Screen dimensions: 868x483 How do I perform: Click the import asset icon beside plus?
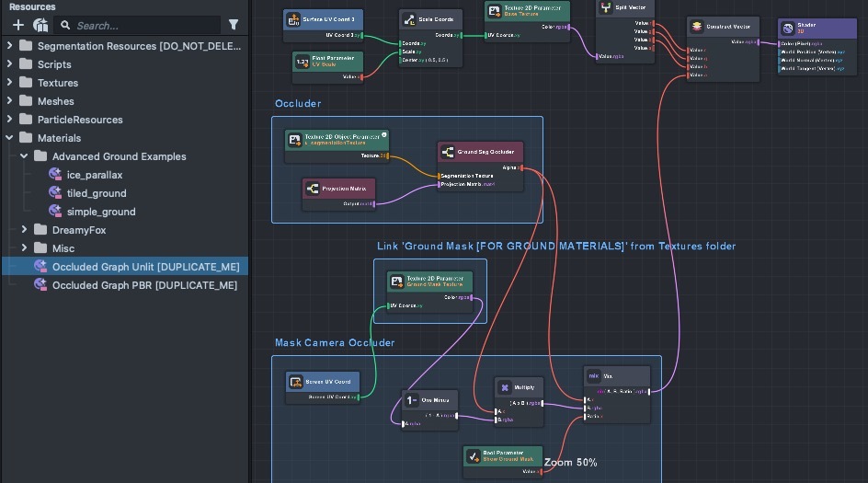(x=40, y=25)
